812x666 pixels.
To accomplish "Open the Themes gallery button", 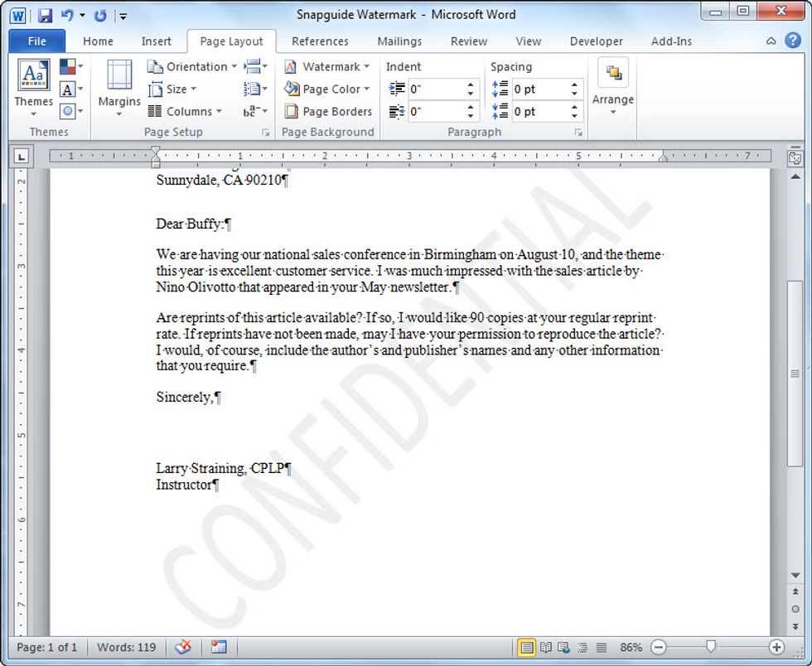I will click(x=33, y=85).
